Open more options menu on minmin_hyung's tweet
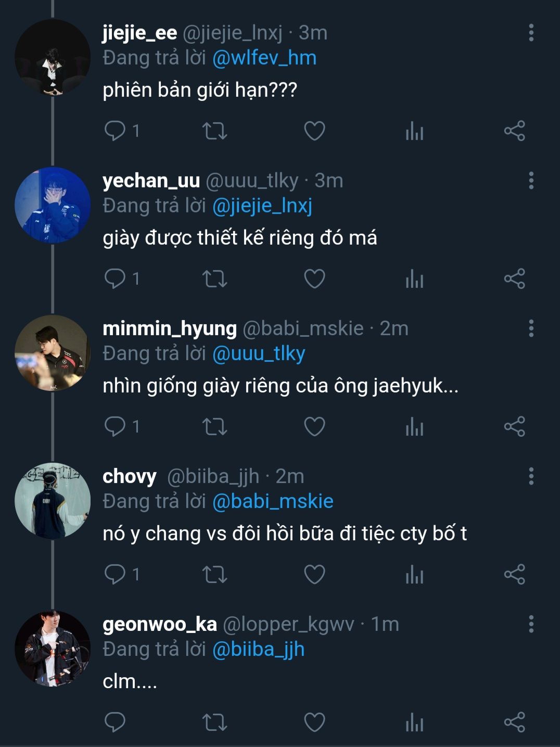Image resolution: width=560 pixels, height=747 pixels. coord(531,328)
